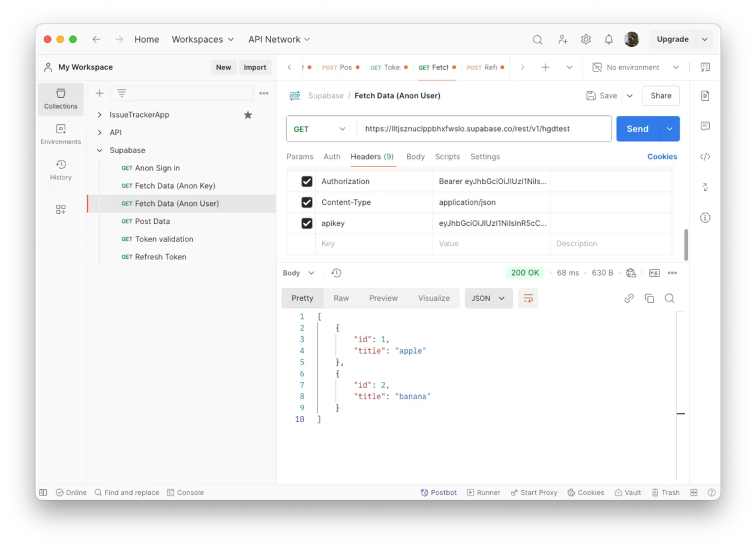
Task: Click the headers table vertical scrollbar
Action: pos(686,244)
